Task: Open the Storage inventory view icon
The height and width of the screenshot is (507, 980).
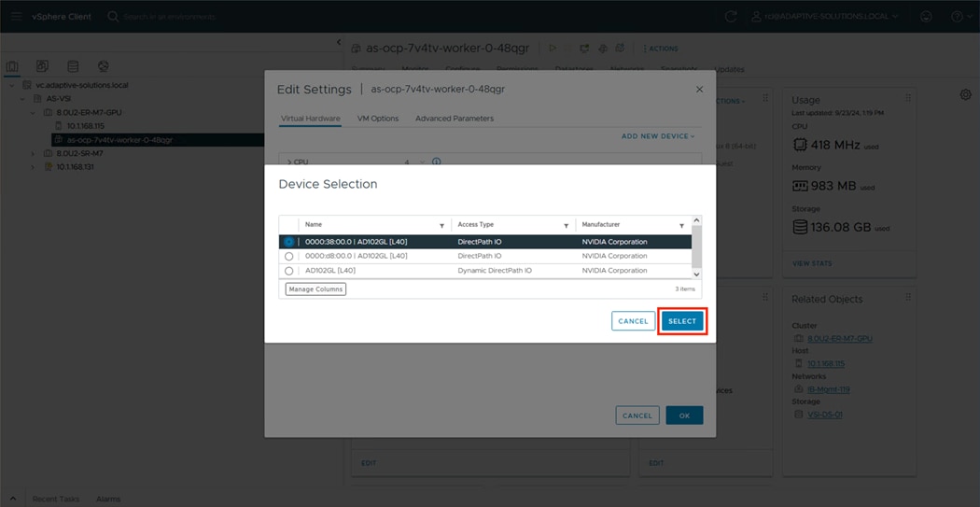Action: [73, 66]
